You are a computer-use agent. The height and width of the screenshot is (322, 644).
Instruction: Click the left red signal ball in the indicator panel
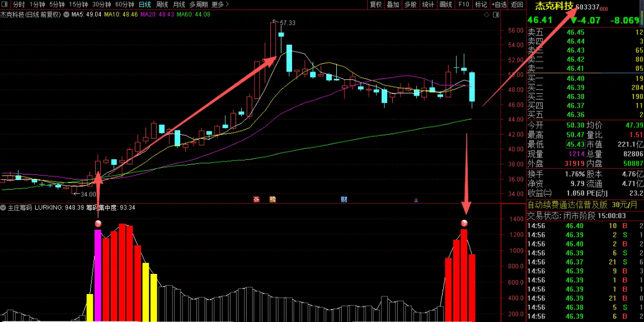point(98,224)
